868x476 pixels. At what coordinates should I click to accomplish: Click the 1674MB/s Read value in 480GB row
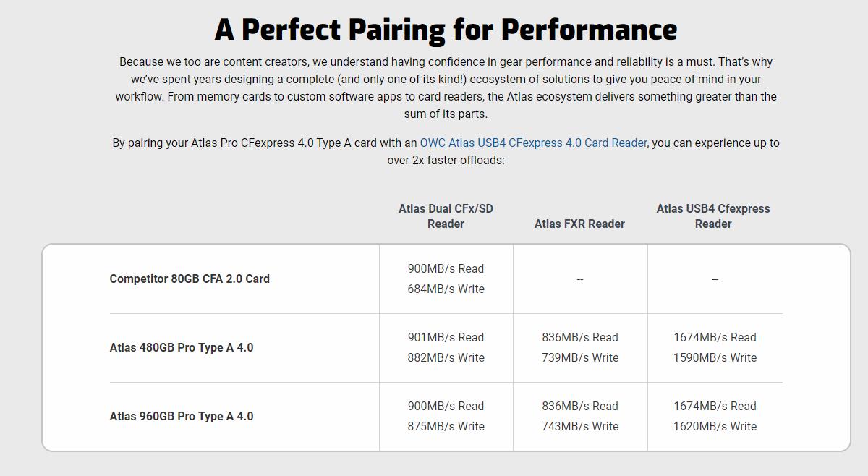[715, 337]
